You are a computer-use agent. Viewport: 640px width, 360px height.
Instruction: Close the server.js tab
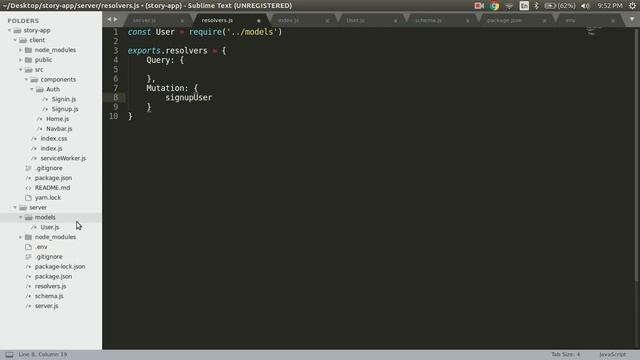[x=182, y=20]
